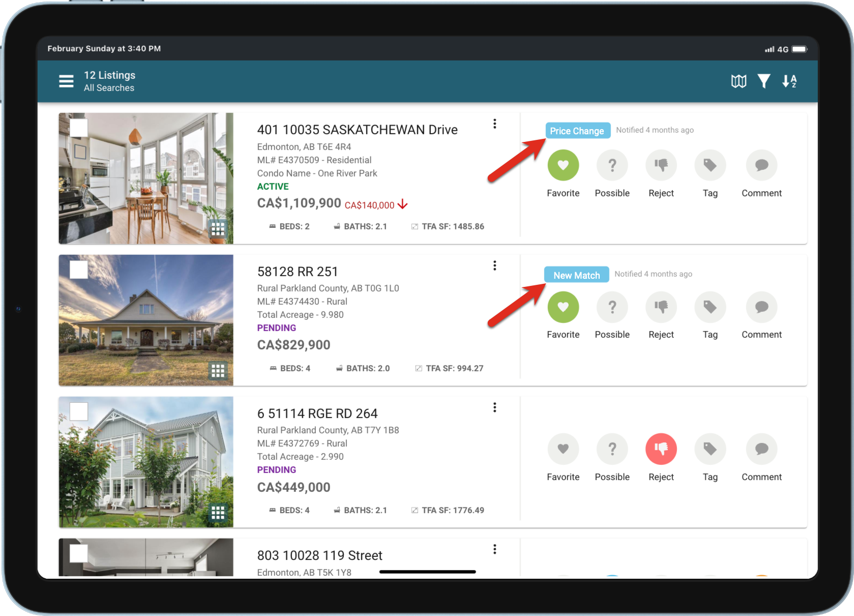Open more options for 58128 RR 251
This screenshot has height=616, width=854.
tap(494, 266)
